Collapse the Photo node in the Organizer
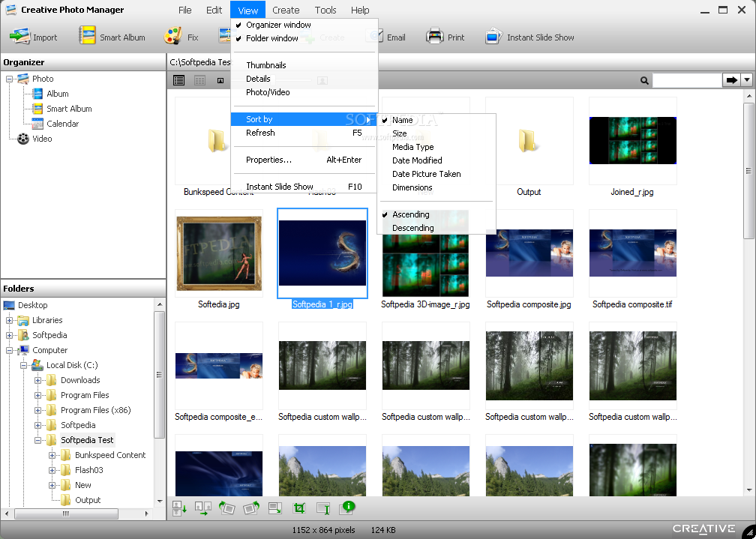756x539 pixels. [9, 79]
